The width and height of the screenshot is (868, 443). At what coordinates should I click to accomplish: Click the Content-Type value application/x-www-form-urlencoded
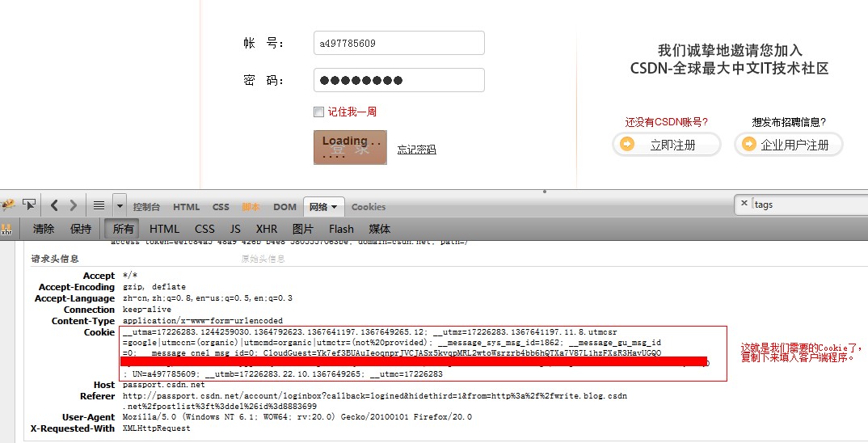[x=203, y=321]
